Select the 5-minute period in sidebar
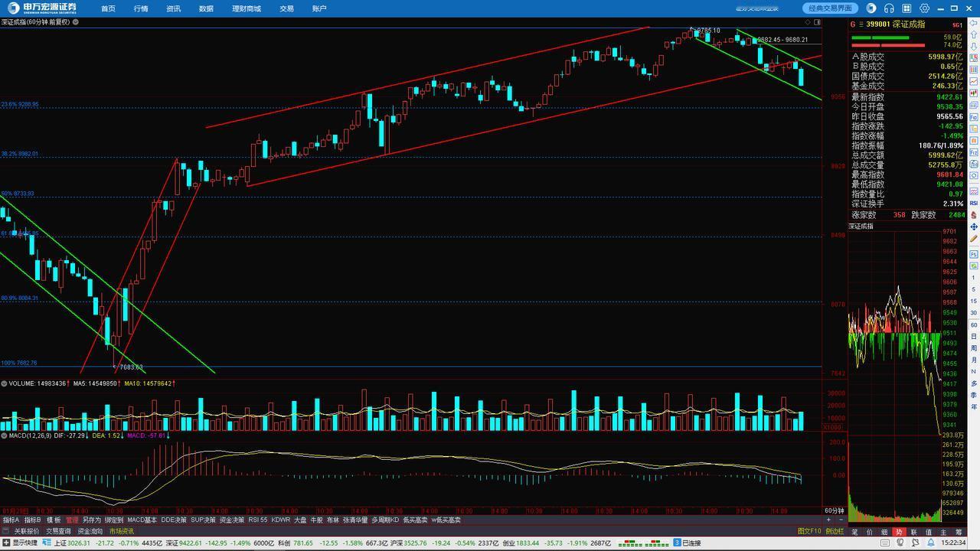980x551 pixels. point(973,290)
